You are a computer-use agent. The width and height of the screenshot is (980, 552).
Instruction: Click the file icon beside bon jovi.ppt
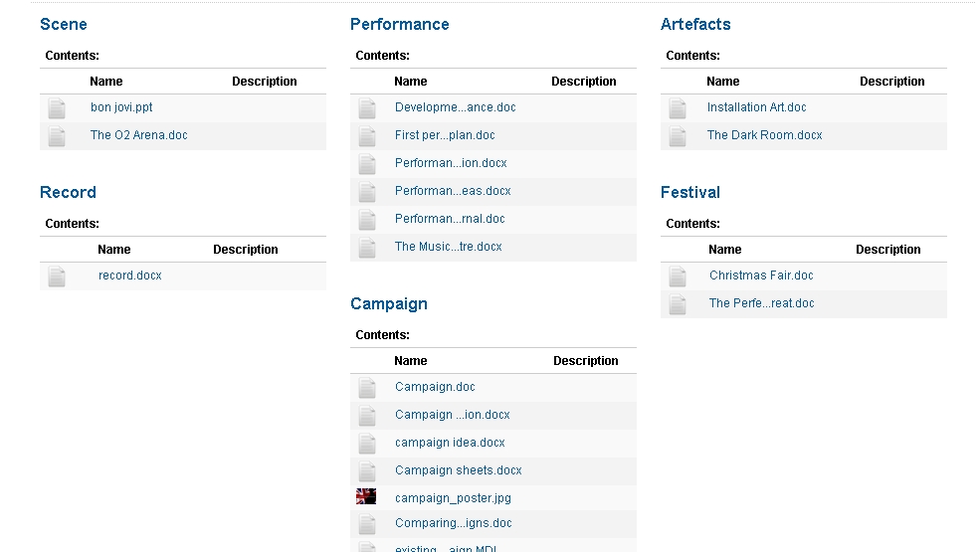point(57,108)
